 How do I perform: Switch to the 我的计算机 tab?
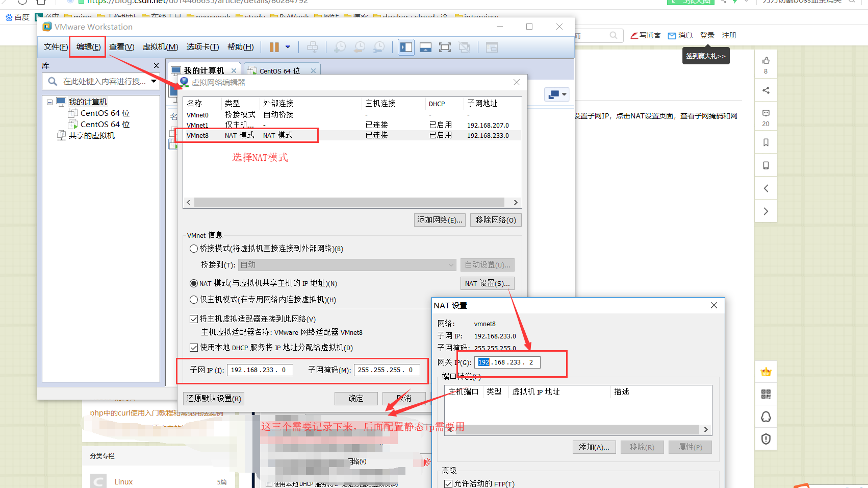tap(203, 70)
